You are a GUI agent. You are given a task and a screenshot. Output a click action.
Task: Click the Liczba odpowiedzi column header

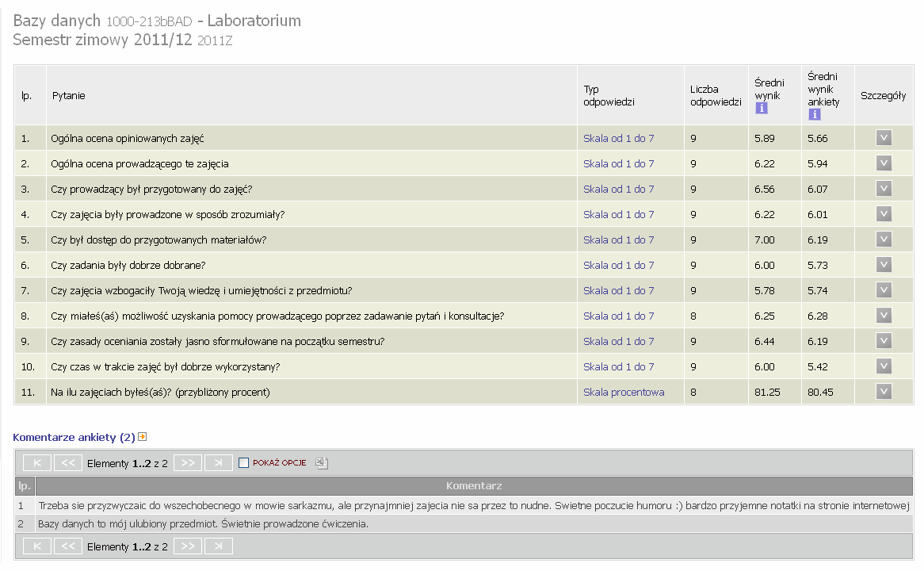pyautogui.click(x=716, y=95)
